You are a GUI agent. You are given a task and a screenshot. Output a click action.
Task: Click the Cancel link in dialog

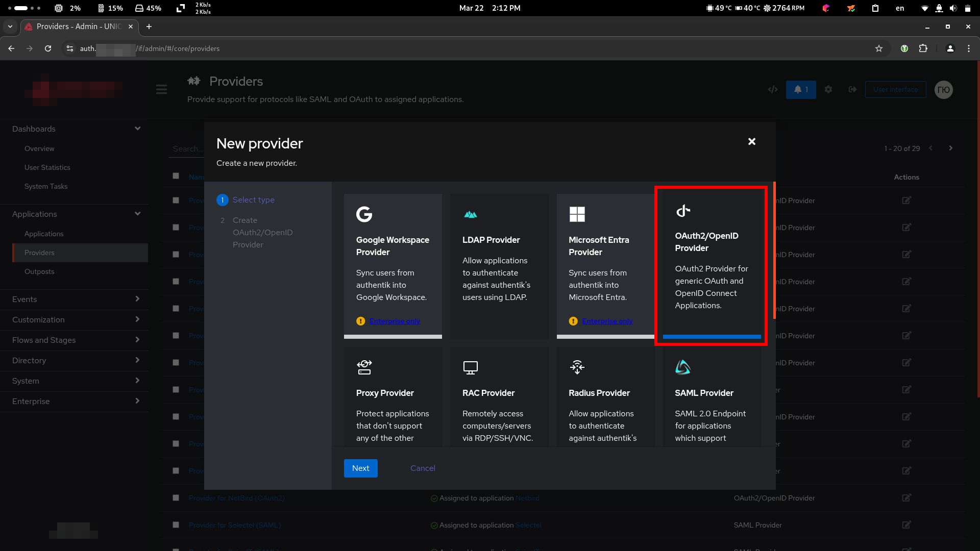pyautogui.click(x=423, y=468)
